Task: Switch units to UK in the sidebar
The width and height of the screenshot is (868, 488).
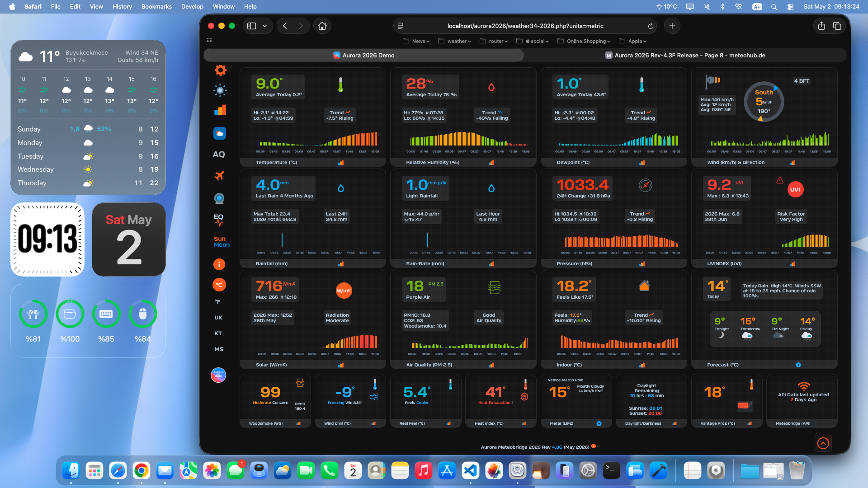Action: tap(218, 318)
